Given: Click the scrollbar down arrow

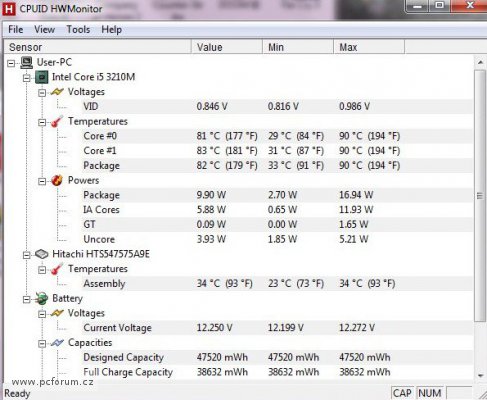Looking at the screenshot, I should 480,375.
